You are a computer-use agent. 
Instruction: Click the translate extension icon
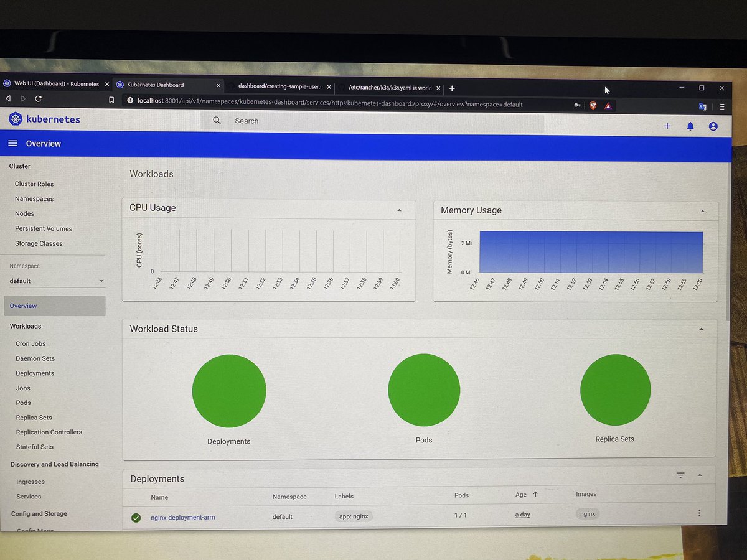pyautogui.click(x=703, y=107)
